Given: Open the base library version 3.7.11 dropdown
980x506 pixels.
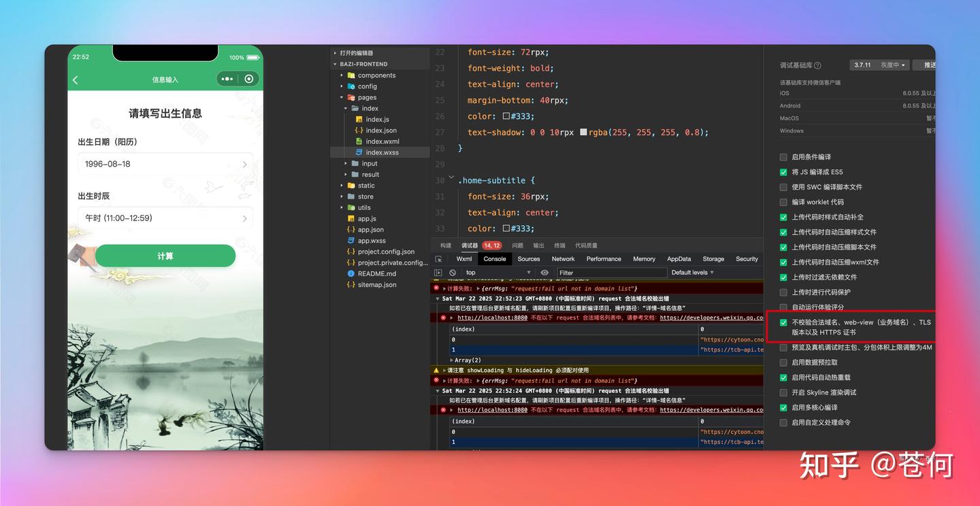Looking at the screenshot, I should [x=879, y=65].
